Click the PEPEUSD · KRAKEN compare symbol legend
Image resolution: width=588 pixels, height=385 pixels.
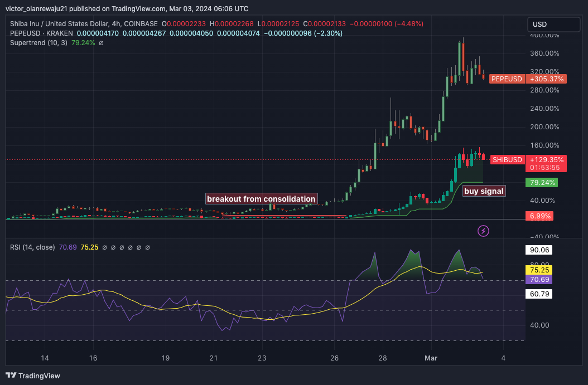pos(41,33)
